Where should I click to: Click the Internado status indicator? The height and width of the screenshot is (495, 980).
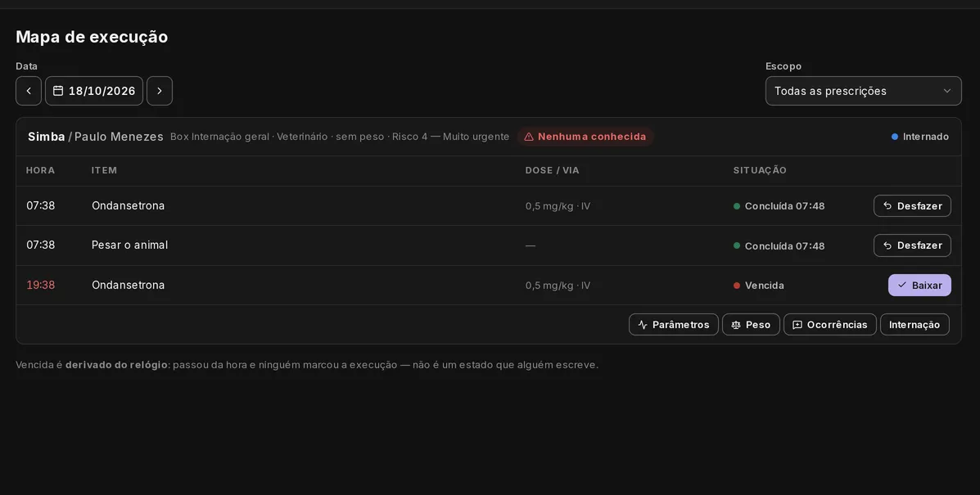click(x=920, y=137)
